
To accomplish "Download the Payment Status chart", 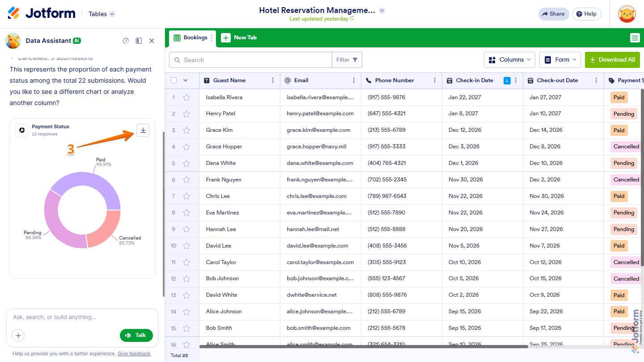I will (143, 130).
